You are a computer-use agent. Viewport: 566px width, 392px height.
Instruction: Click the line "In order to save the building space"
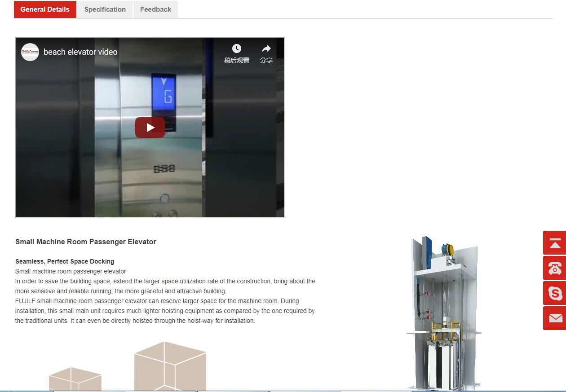pos(165,281)
